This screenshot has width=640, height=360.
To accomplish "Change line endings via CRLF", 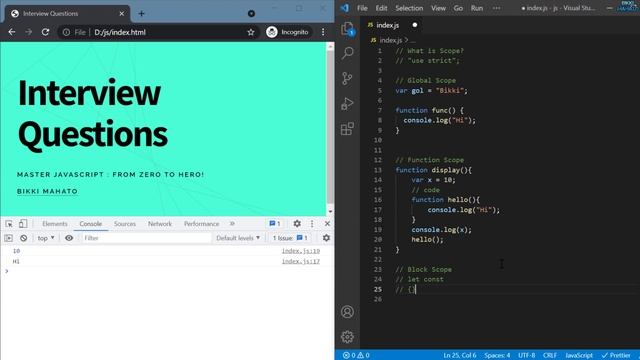I will click(550, 355).
